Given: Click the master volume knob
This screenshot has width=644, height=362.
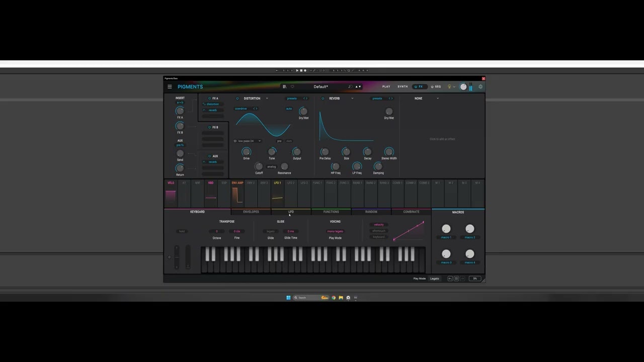Looking at the screenshot, I should coord(463,86).
